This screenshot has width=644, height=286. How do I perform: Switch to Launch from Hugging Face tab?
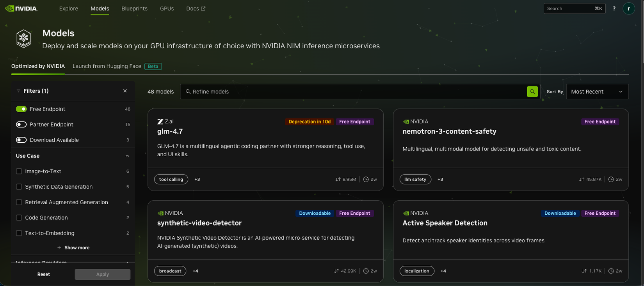pos(107,66)
